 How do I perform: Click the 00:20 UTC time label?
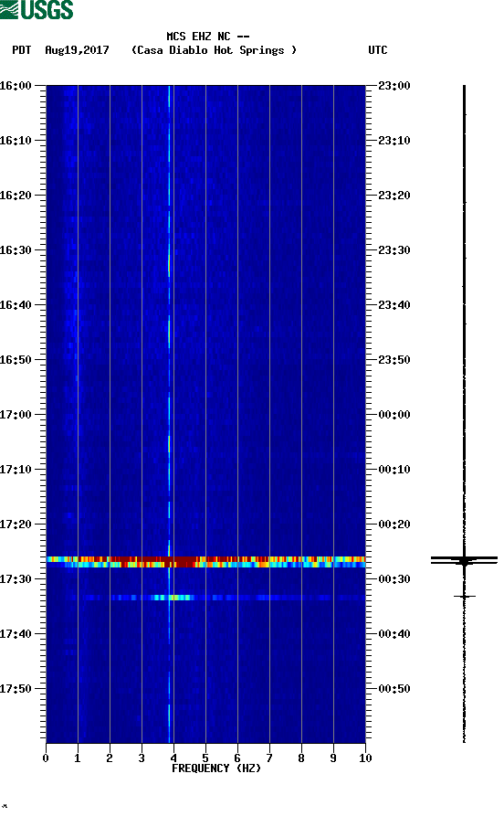tap(394, 525)
